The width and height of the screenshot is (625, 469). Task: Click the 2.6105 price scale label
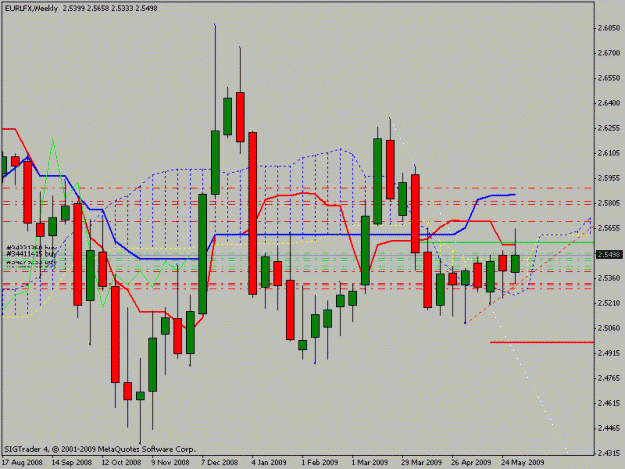[609, 153]
